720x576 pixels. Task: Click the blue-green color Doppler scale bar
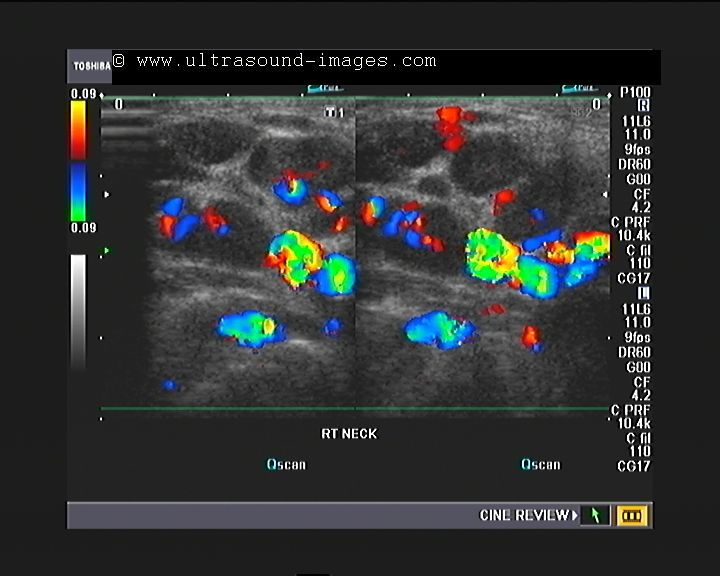point(78,192)
